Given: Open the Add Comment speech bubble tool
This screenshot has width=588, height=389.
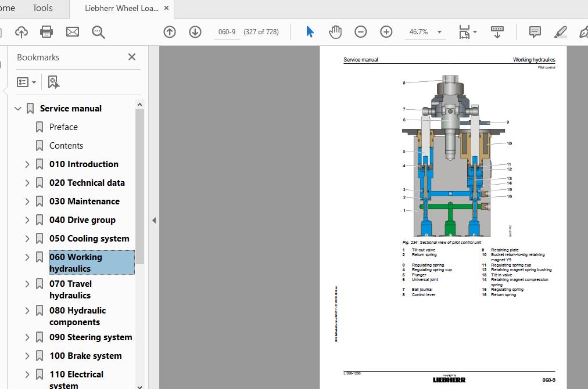Looking at the screenshot, I should [x=534, y=32].
